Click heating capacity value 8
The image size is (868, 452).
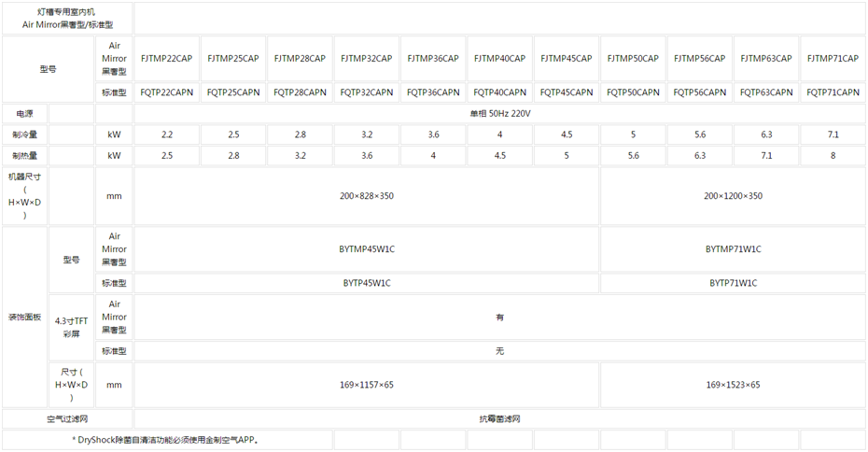[833, 156]
